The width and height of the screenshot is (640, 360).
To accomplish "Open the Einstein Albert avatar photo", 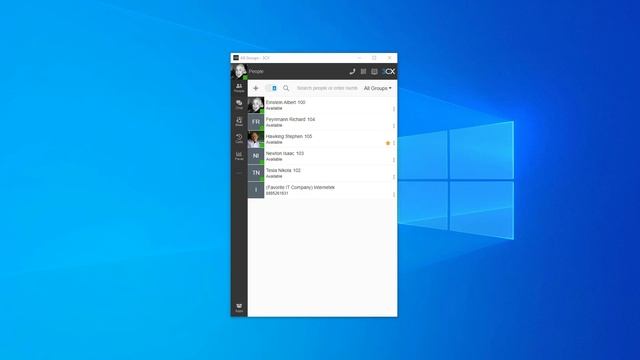I will point(256,105).
